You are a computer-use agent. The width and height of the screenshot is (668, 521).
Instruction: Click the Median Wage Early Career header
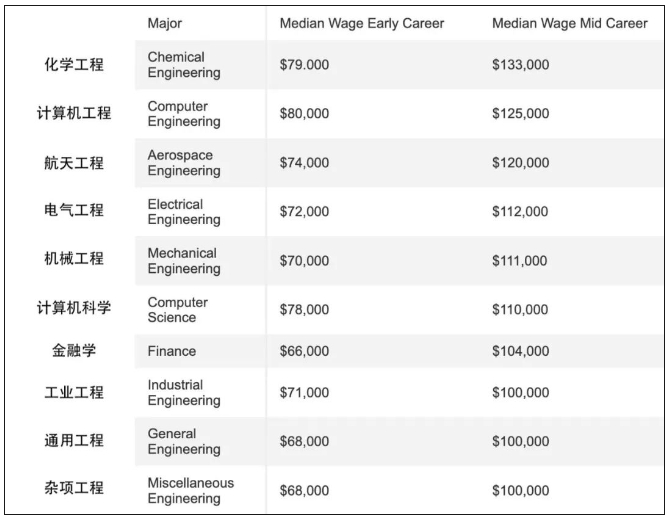[362, 23]
